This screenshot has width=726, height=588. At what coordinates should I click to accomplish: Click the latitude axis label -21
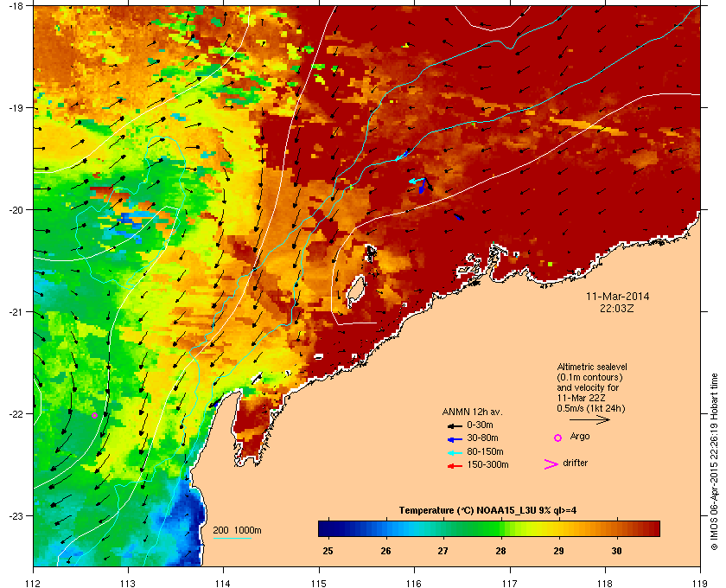[16, 312]
